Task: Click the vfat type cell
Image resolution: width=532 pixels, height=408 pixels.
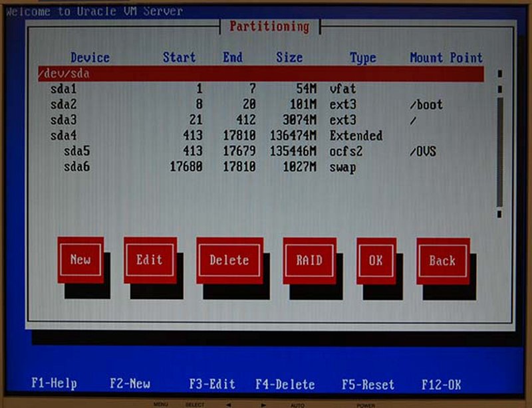Action: (342, 89)
